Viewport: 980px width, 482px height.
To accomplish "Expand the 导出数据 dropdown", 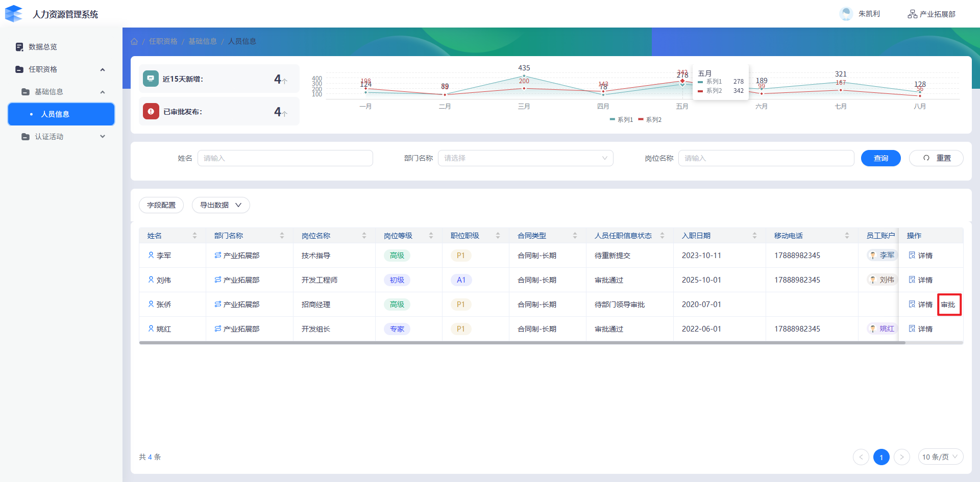I will (x=220, y=205).
